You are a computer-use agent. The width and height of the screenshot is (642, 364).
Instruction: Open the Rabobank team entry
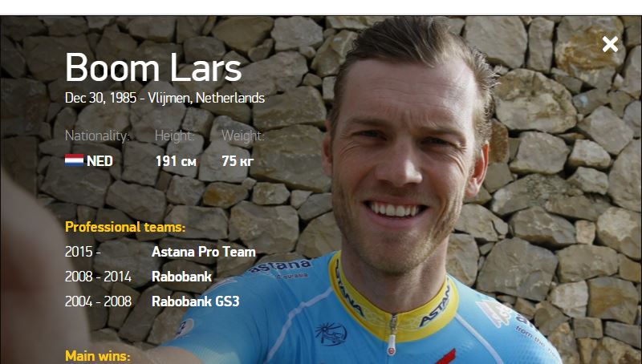coord(182,277)
